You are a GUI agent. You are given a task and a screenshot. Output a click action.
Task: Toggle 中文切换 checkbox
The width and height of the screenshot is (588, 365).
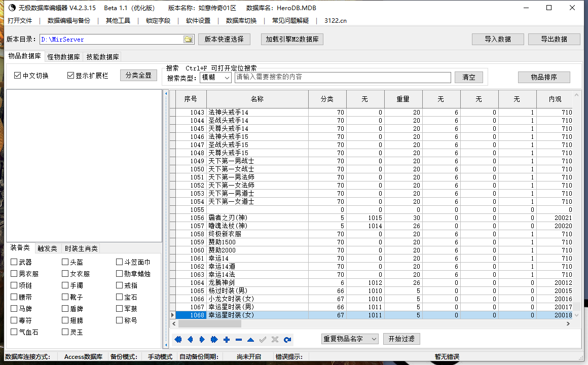click(x=17, y=76)
